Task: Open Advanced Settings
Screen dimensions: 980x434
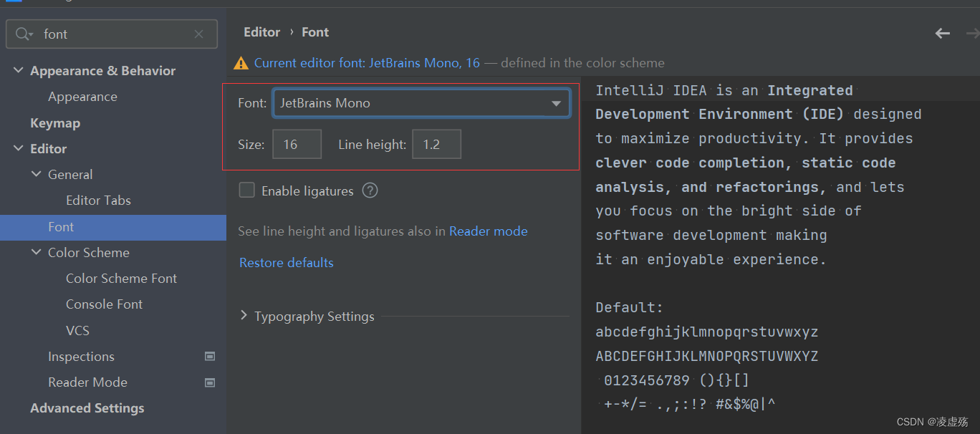Action: click(87, 408)
